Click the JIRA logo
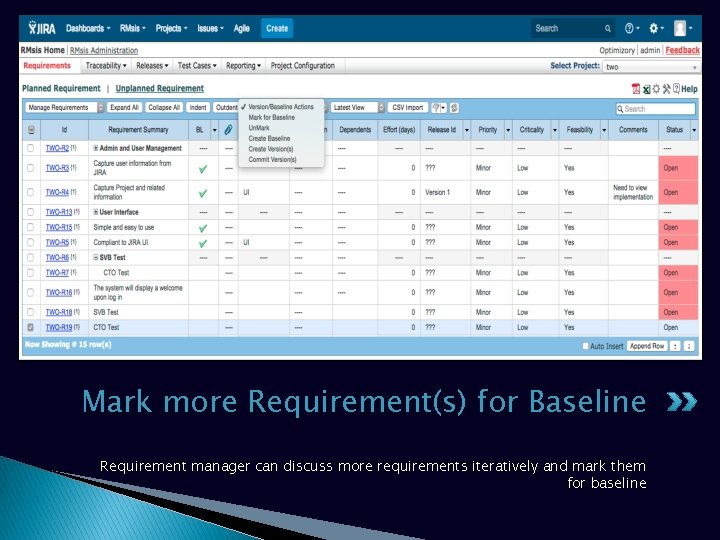 click(x=42, y=28)
